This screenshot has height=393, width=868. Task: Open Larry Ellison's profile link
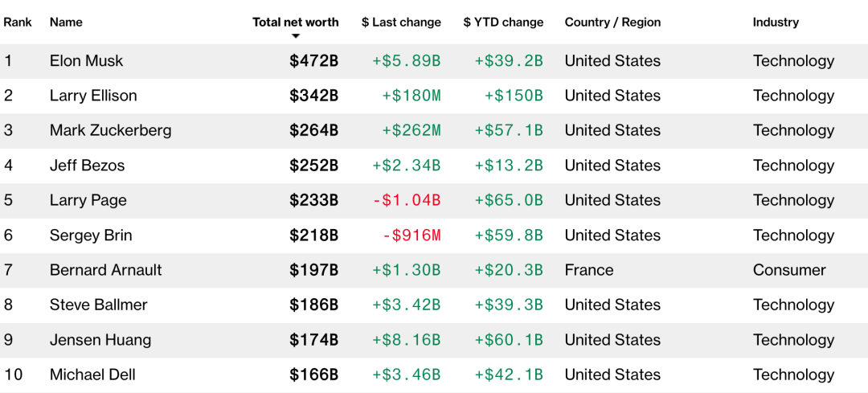(x=93, y=96)
